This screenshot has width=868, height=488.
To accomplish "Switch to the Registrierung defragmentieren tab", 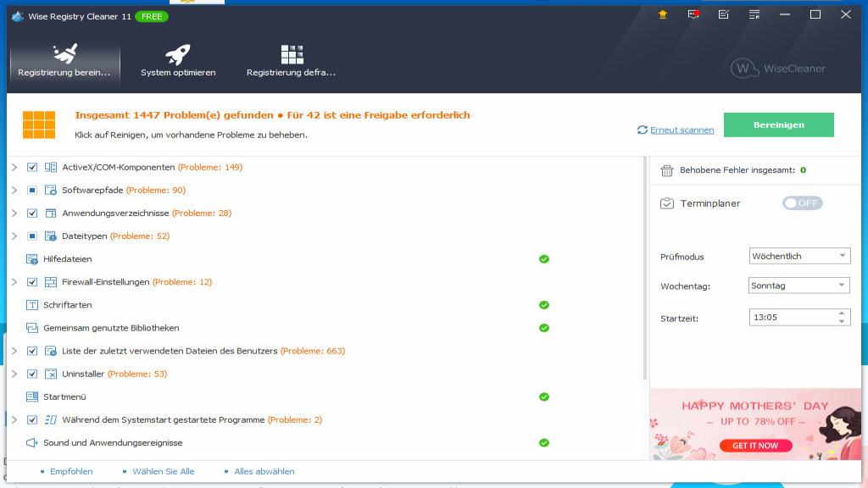I will click(x=291, y=61).
